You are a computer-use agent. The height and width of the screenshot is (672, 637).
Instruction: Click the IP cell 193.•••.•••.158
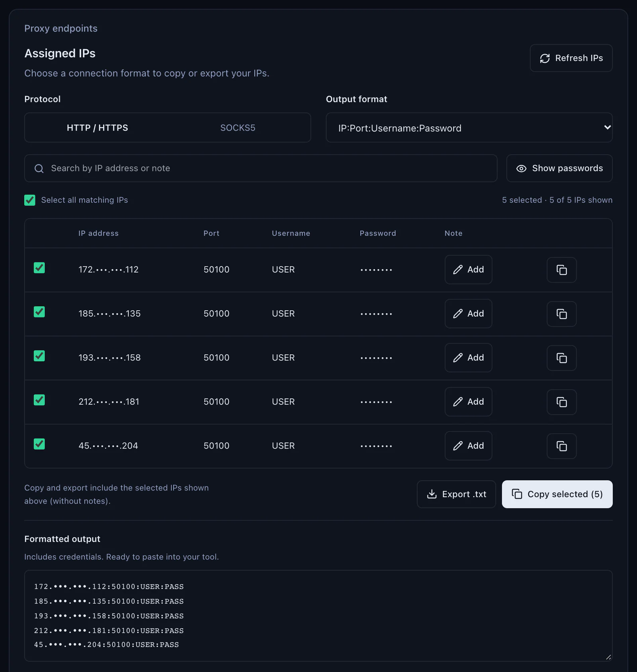pos(109,358)
